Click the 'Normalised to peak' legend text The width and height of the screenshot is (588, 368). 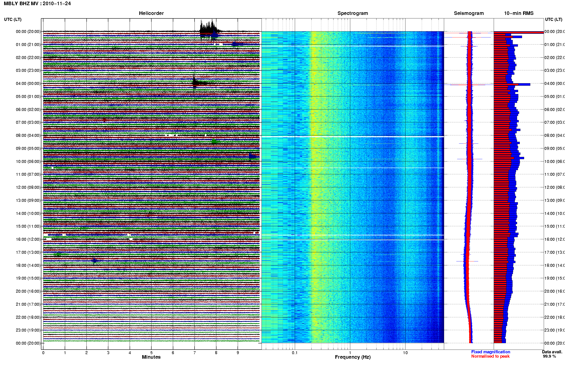pos(490,356)
